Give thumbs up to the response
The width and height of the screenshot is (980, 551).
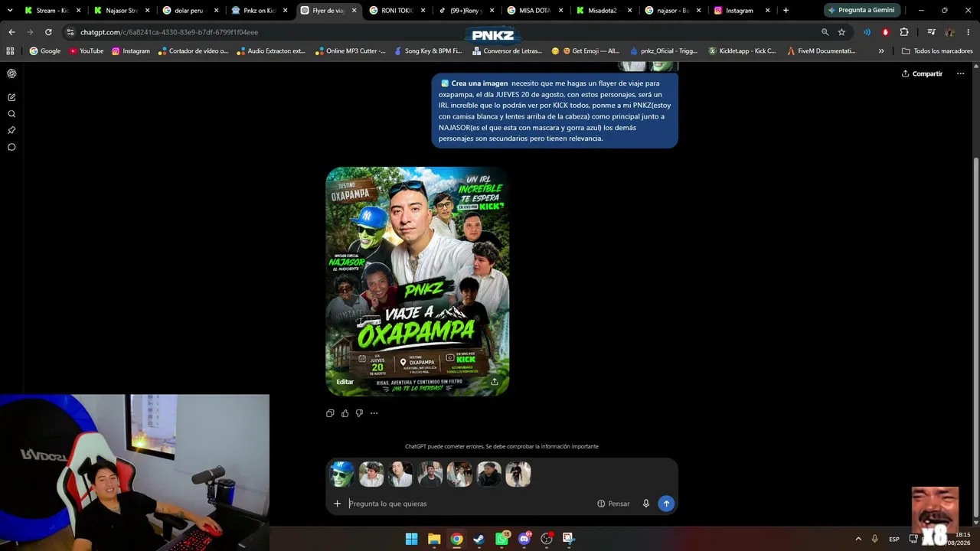click(x=345, y=413)
